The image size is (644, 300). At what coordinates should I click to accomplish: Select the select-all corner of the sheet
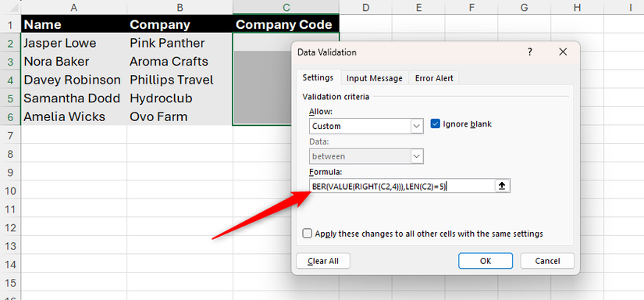coord(10,6)
